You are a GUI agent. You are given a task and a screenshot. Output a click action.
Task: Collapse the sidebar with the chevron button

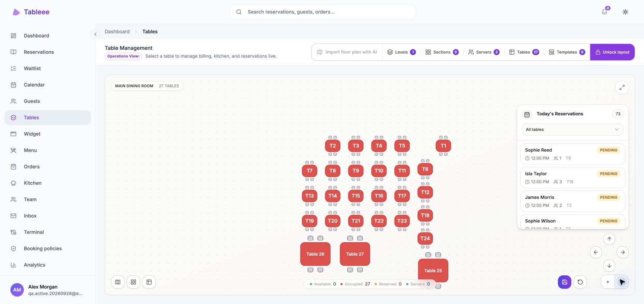click(x=95, y=34)
